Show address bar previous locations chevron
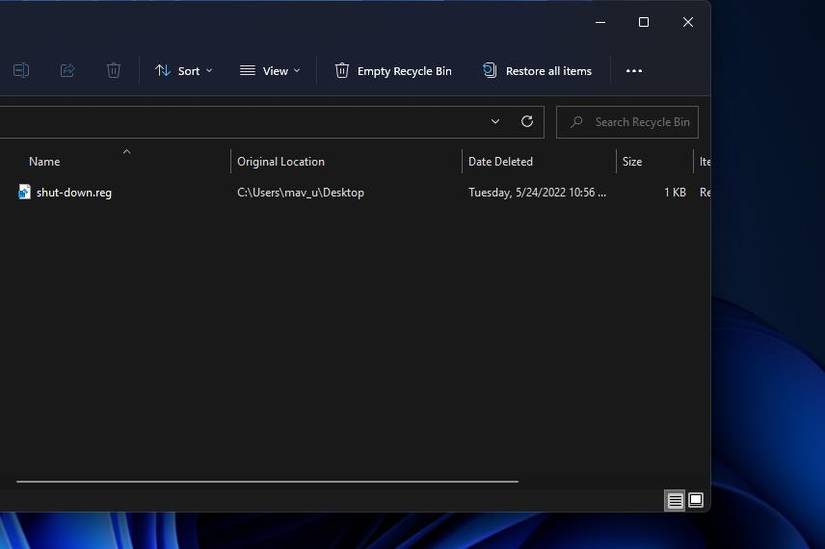This screenshot has height=549, width=825. click(495, 122)
